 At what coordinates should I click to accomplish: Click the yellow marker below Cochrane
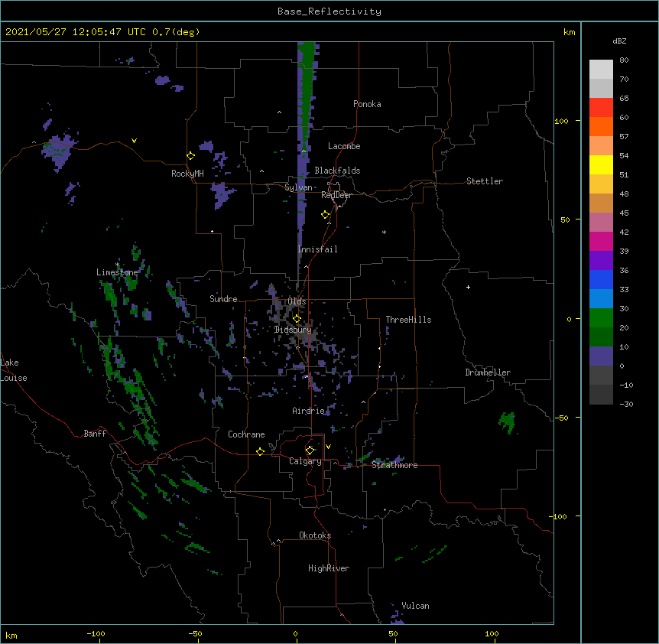[x=260, y=451]
